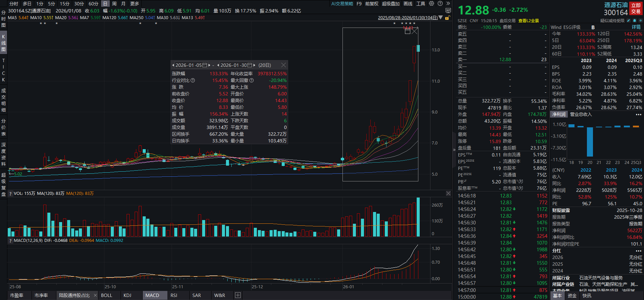
Task: Click 立即交易 trade button
Action: coord(636,8)
